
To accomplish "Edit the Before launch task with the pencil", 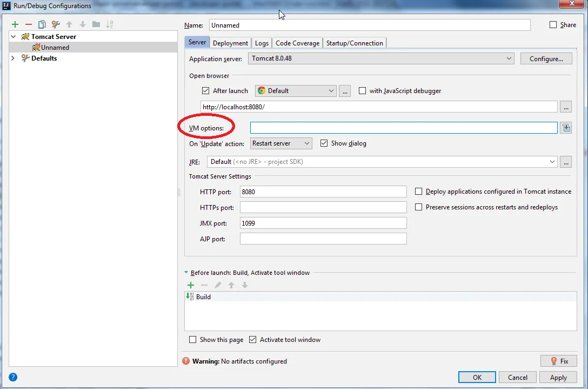I will coord(218,285).
